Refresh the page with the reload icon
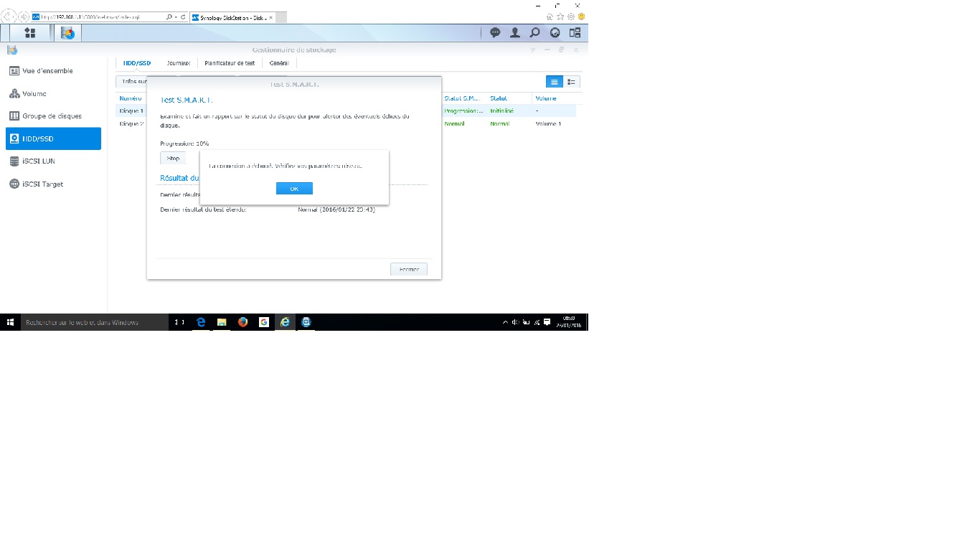 click(184, 17)
